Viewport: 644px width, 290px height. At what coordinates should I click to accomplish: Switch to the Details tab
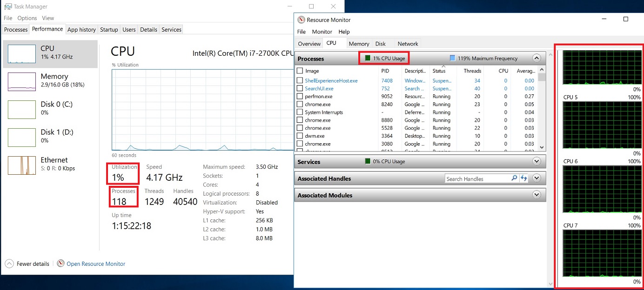[x=148, y=30]
